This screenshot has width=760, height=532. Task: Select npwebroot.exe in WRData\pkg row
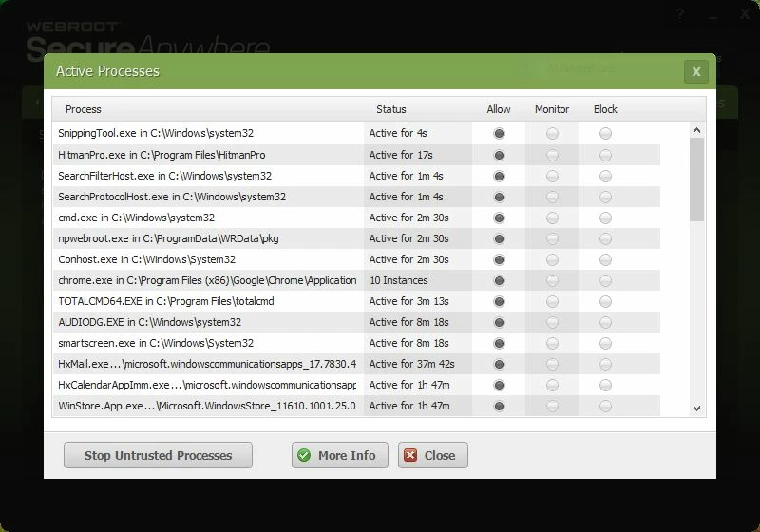point(356,238)
